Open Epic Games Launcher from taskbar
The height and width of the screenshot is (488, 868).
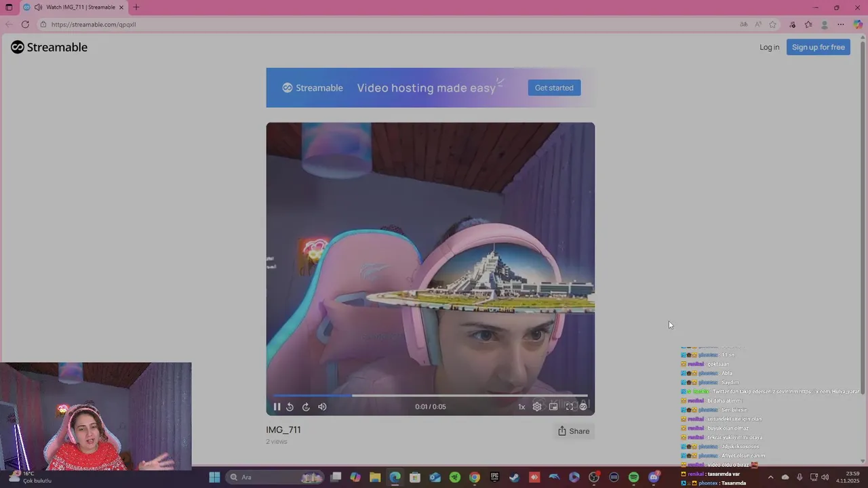tap(494, 477)
